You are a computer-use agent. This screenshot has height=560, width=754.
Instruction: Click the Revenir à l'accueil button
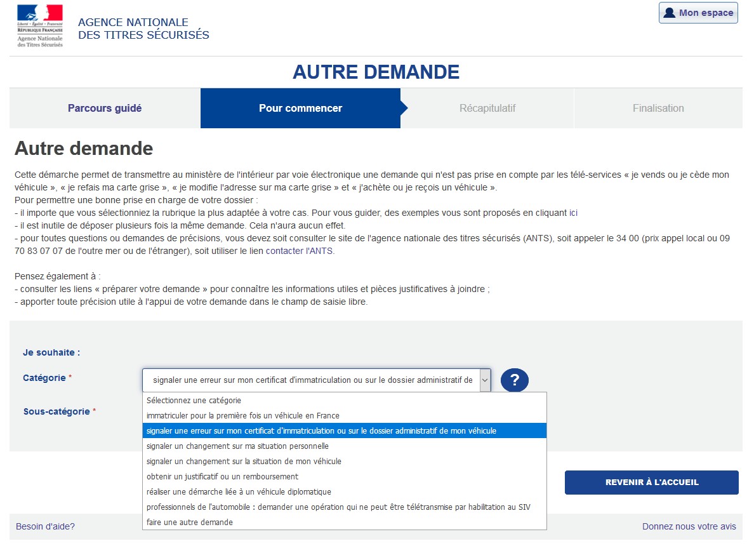(x=652, y=482)
